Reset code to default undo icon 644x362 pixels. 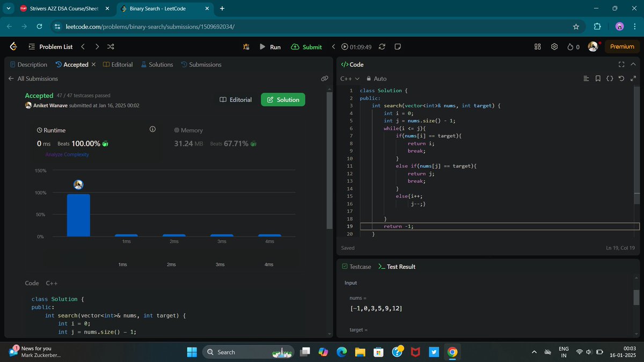(621, 78)
